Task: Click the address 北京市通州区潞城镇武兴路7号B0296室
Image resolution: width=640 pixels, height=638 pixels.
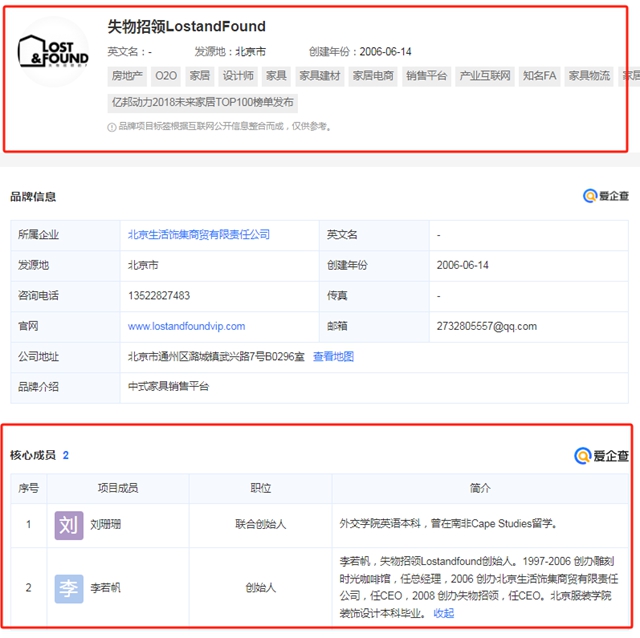Action: pyautogui.click(x=216, y=357)
